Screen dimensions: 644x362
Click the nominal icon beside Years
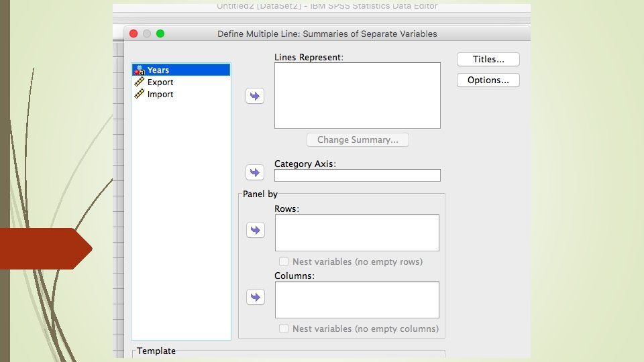coord(140,70)
